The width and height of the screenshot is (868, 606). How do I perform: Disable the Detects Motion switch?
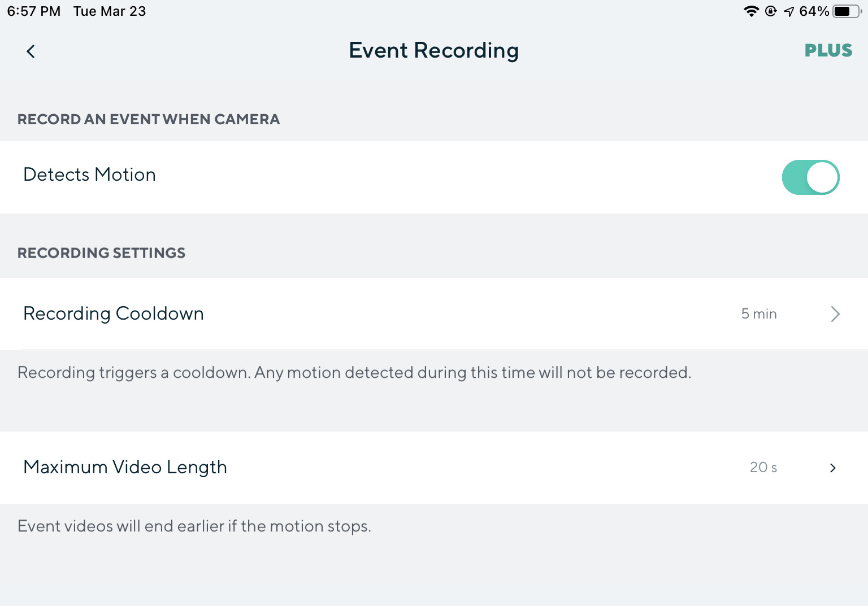coord(810,177)
